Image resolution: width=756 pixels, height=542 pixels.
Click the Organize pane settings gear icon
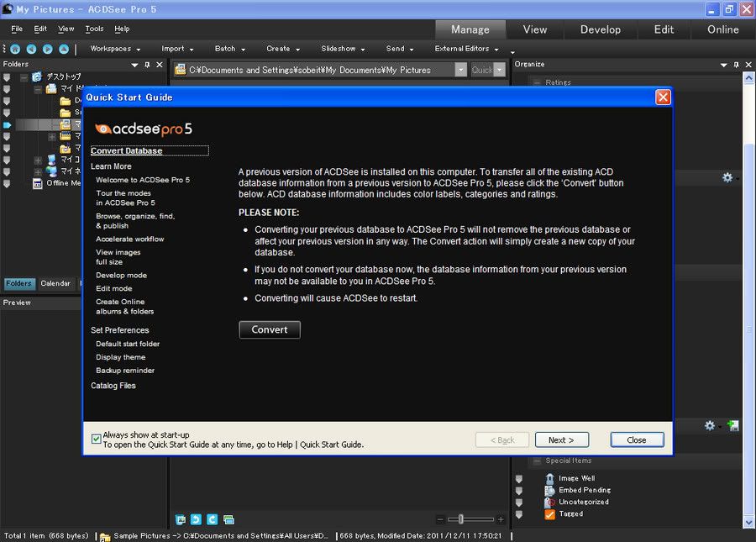tap(727, 177)
